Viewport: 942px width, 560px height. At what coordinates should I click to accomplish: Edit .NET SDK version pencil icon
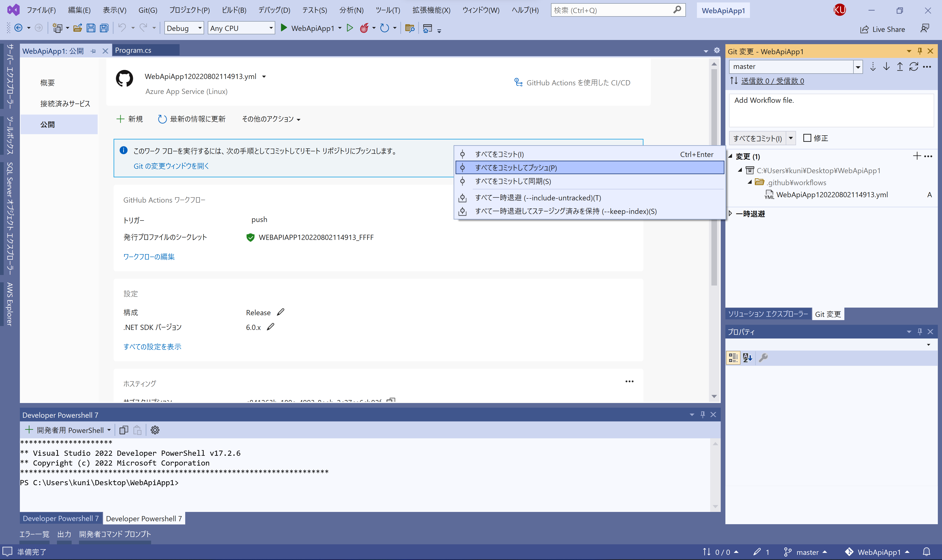tap(271, 327)
